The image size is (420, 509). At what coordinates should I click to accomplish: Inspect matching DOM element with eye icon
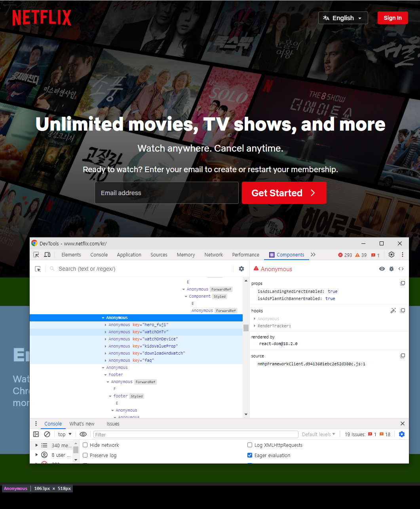[x=382, y=269]
